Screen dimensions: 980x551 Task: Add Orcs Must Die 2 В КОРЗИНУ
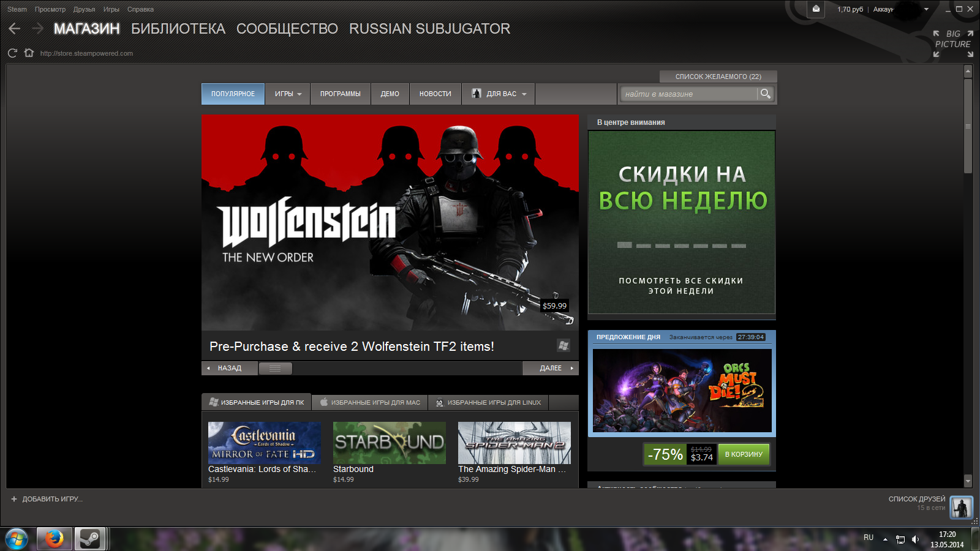(744, 454)
